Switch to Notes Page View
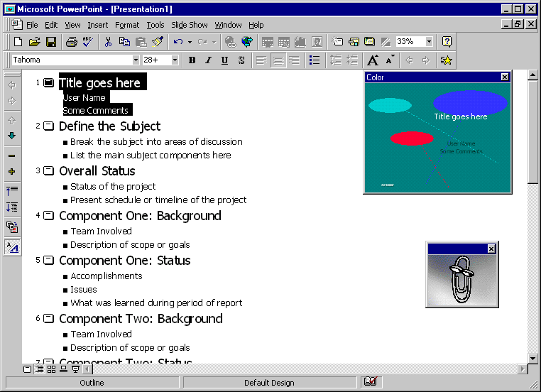The height and width of the screenshot is (392, 541). point(63,369)
